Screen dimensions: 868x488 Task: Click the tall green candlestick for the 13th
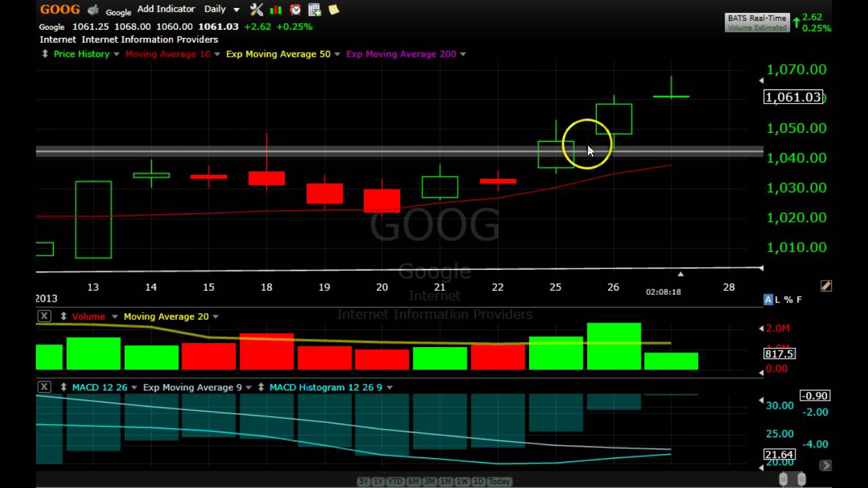pyautogui.click(x=94, y=220)
